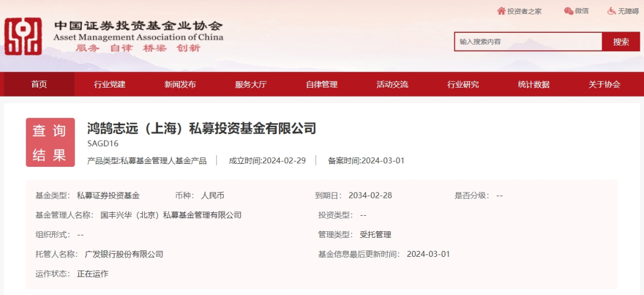Screen dimensions: 644x295
Task: Click the 受托管理 management type value
Action: [376, 235]
